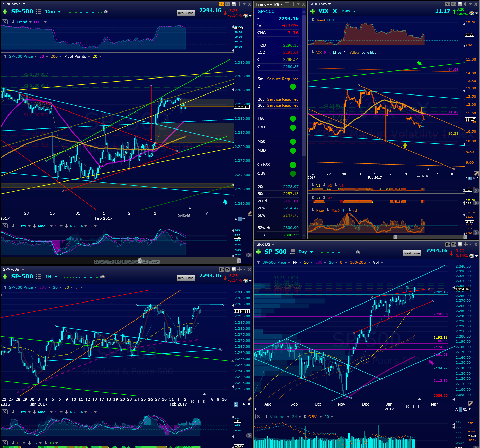Screen dimensions: 480x448
Task: Open SPX-60m window title menu
Action: point(14,269)
